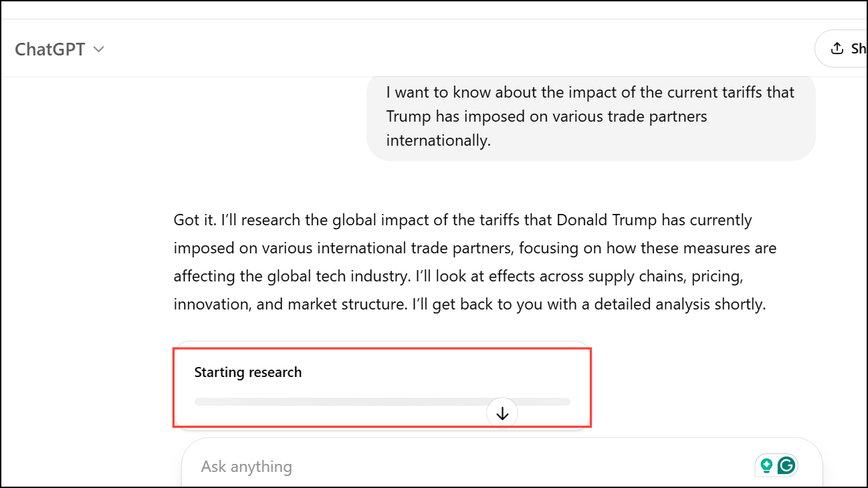The width and height of the screenshot is (868, 488).
Task: Click the partially visible Share button text
Action: (x=858, y=48)
